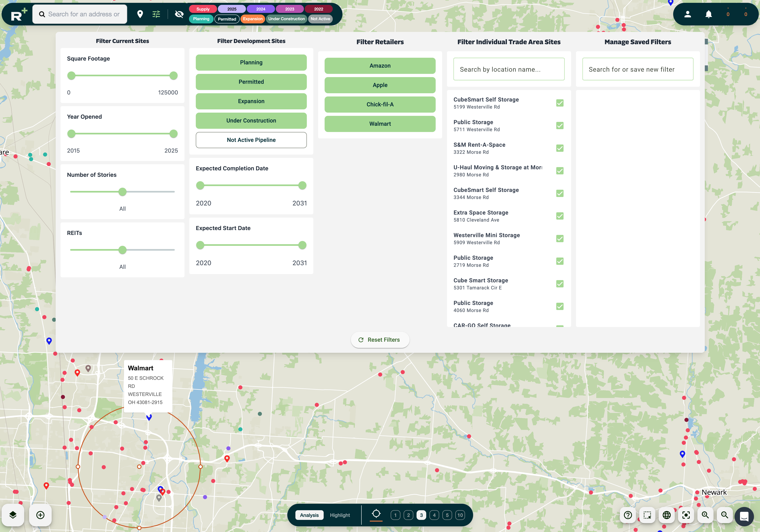The width and height of the screenshot is (760, 532).
Task: Toggle the 2023 supply year filter
Action: (290, 9)
